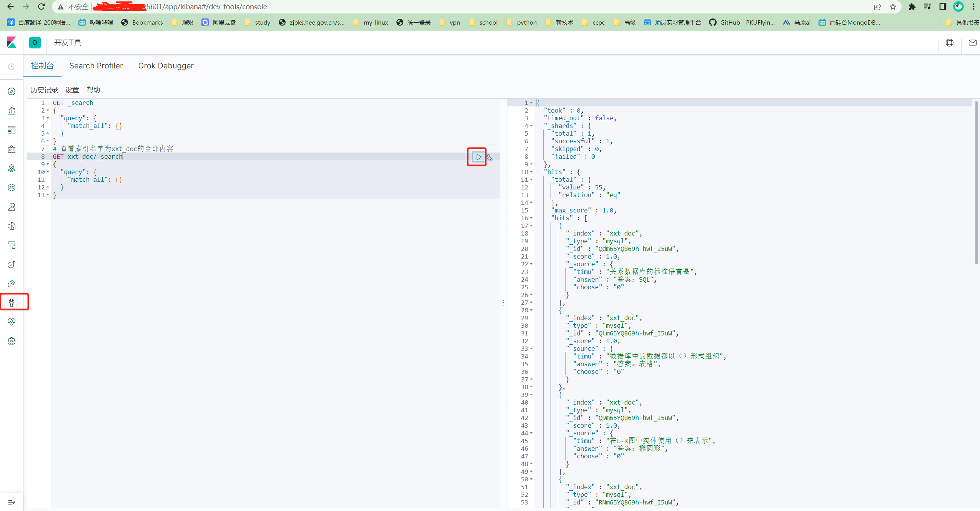Collapse "hits" at output line 10
980x511 pixels.
coord(531,172)
